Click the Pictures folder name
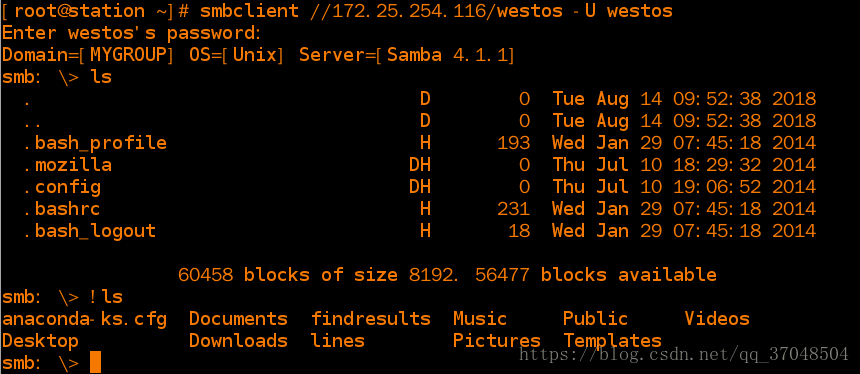 [x=497, y=341]
